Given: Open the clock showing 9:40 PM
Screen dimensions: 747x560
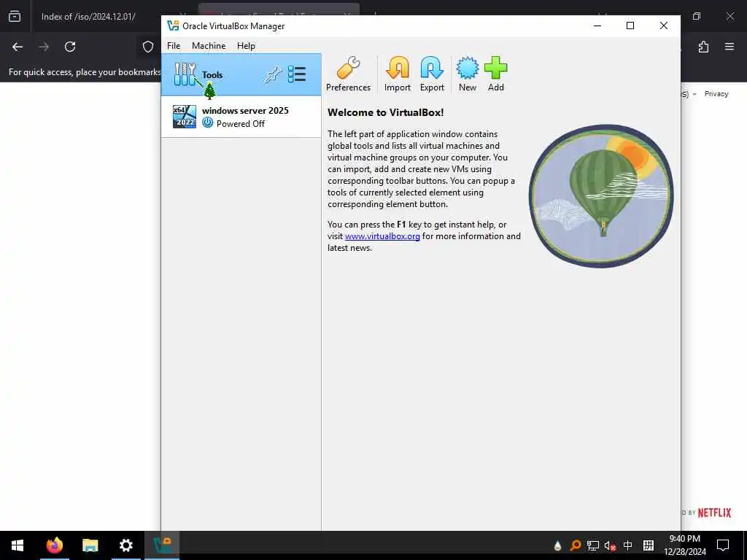Looking at the screenshot, I should click(x=685, y=545).
